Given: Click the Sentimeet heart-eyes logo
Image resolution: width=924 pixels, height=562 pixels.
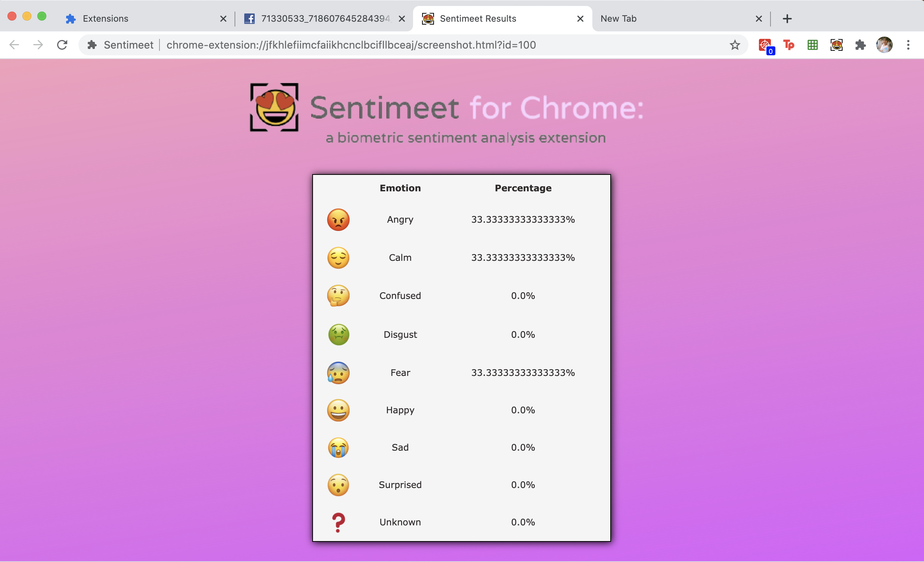Looking at the screenshot, I should click(x=274, y=107).
